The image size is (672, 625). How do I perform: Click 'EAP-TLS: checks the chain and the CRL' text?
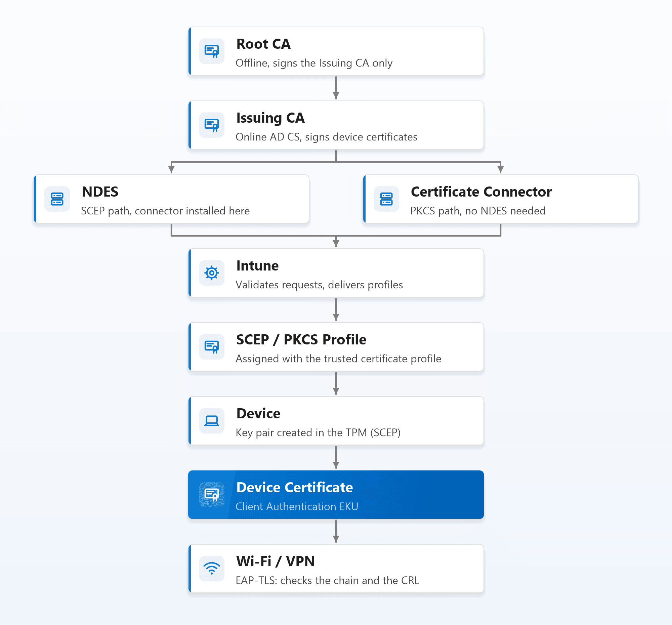tap(327, 581)
